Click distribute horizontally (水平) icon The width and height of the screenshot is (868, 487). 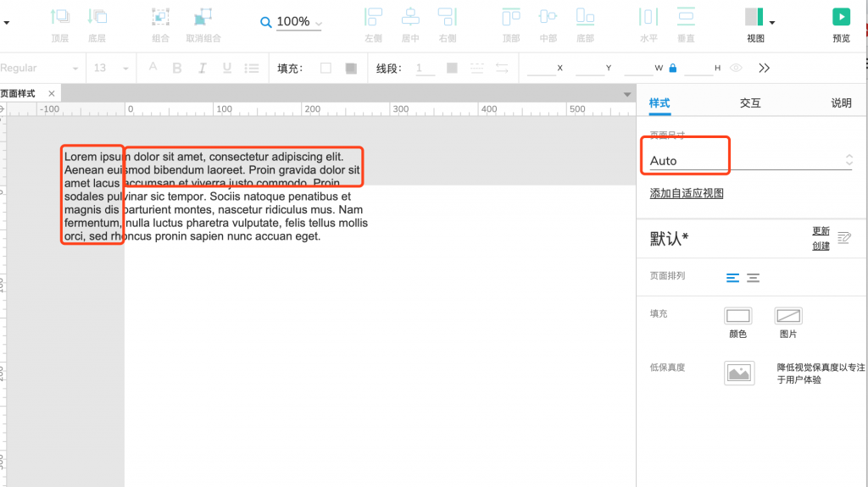[648, 17]
